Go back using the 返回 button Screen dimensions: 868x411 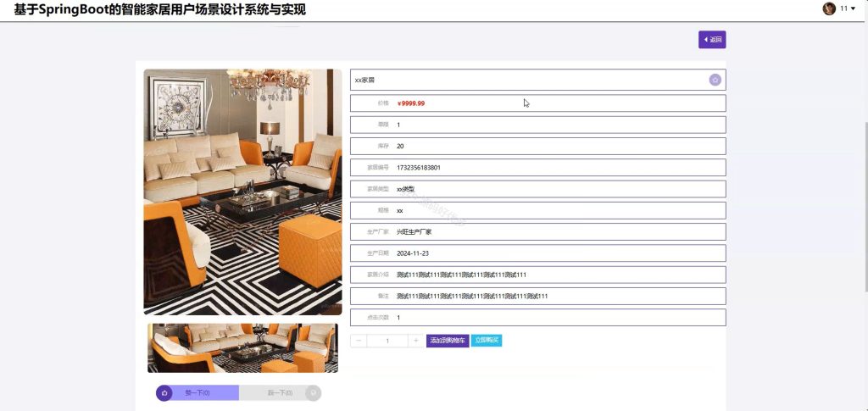point(712,40)
